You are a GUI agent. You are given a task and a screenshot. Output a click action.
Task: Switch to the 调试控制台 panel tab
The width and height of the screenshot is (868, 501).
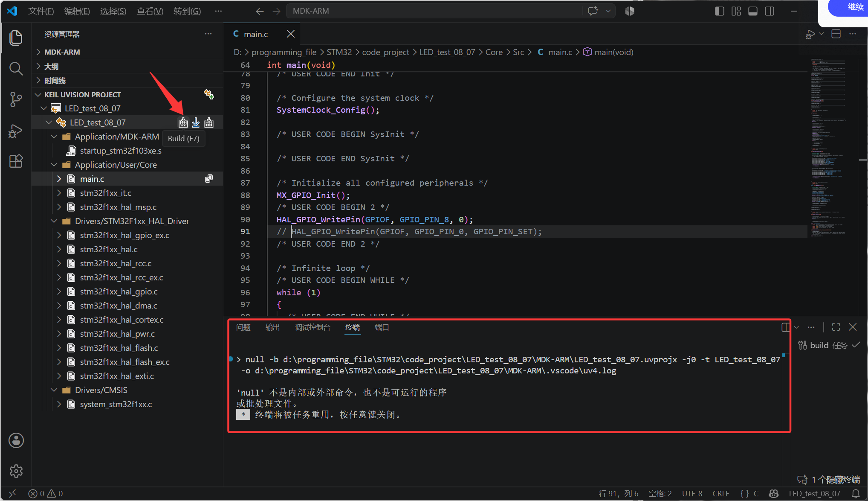313,327
